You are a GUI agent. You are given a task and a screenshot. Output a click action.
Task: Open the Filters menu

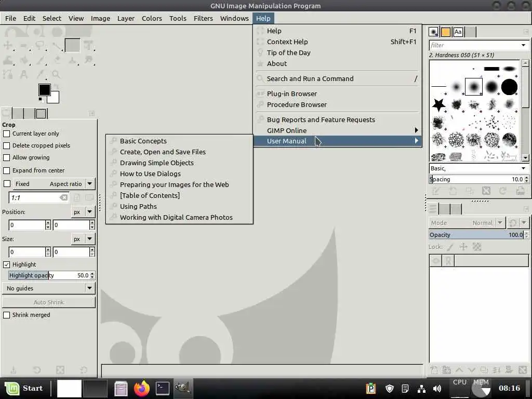[x=203, y=18]
